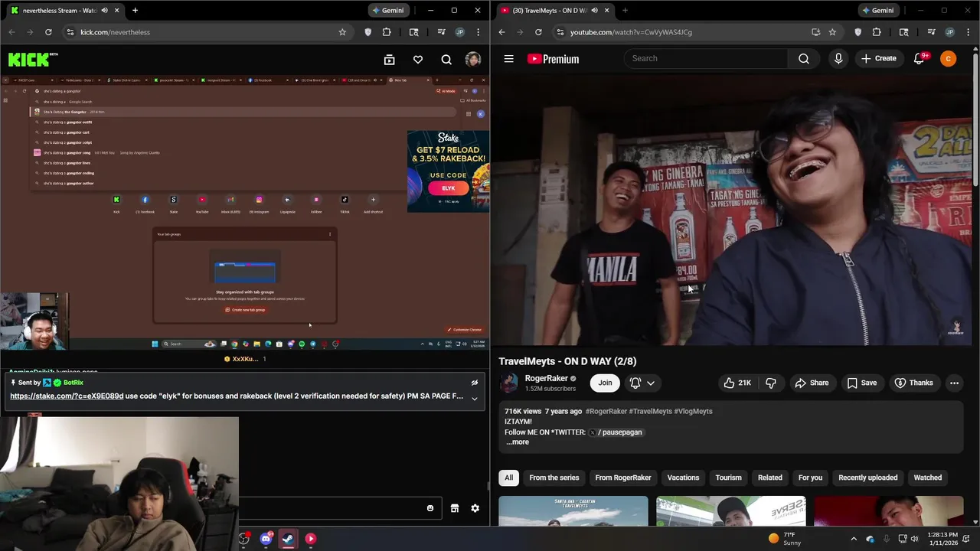Open Chrome menu in the Kick window
980x551 pixels.
pyautogui.click(x=478, y=32)
